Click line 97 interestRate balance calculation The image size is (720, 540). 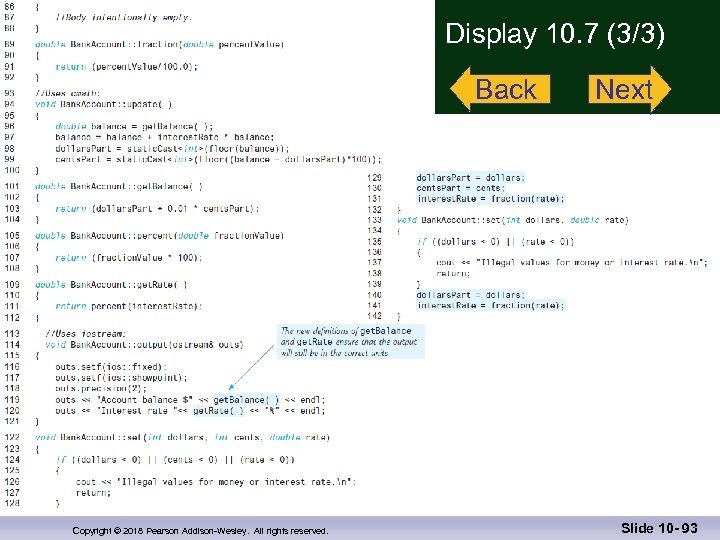tap(164, 137)
